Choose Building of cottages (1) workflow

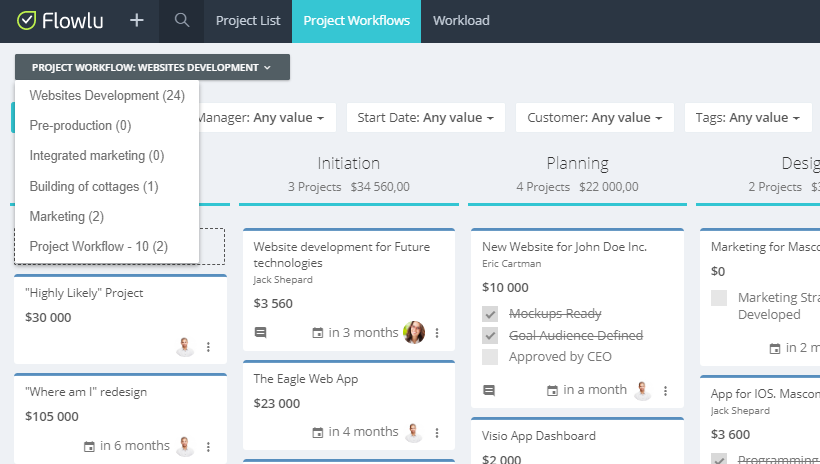coord(107,186)
